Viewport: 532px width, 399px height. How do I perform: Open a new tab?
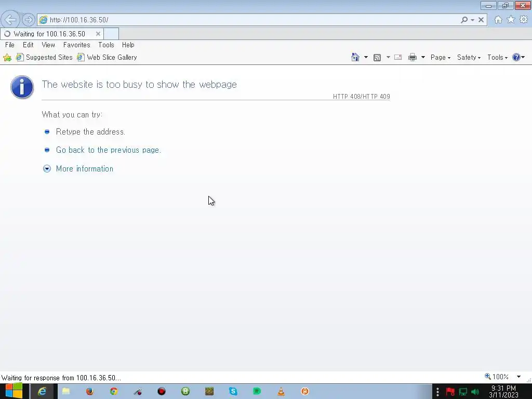click(x=111, y=34)
